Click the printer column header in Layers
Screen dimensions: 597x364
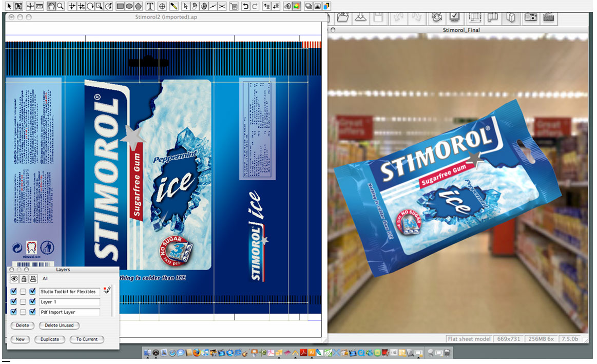(33, 279)
